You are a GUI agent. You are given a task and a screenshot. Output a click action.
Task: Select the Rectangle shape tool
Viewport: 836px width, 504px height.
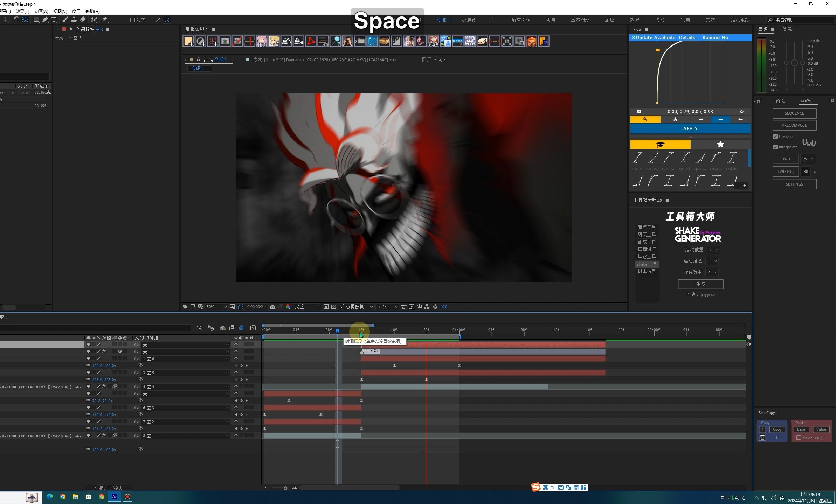tap(36, 20)
